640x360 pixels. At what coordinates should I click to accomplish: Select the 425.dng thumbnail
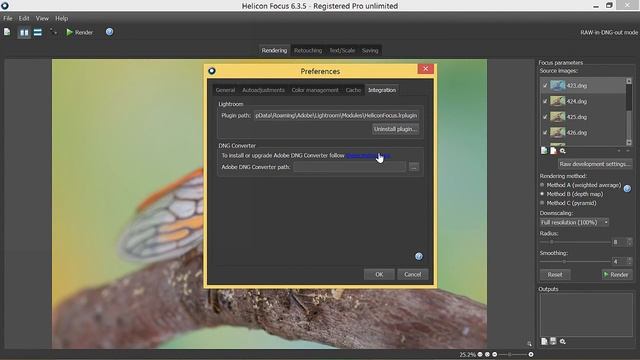[558, 117]
